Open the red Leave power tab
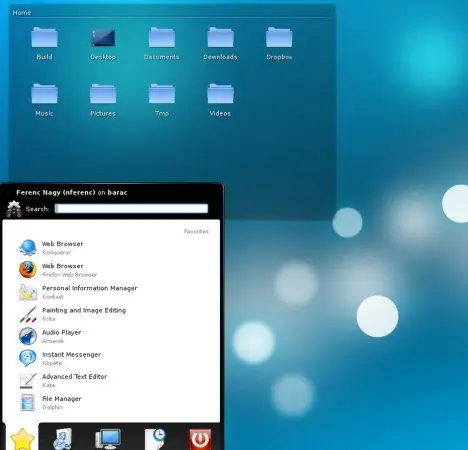The image size is (468, 450). [200, 439]
